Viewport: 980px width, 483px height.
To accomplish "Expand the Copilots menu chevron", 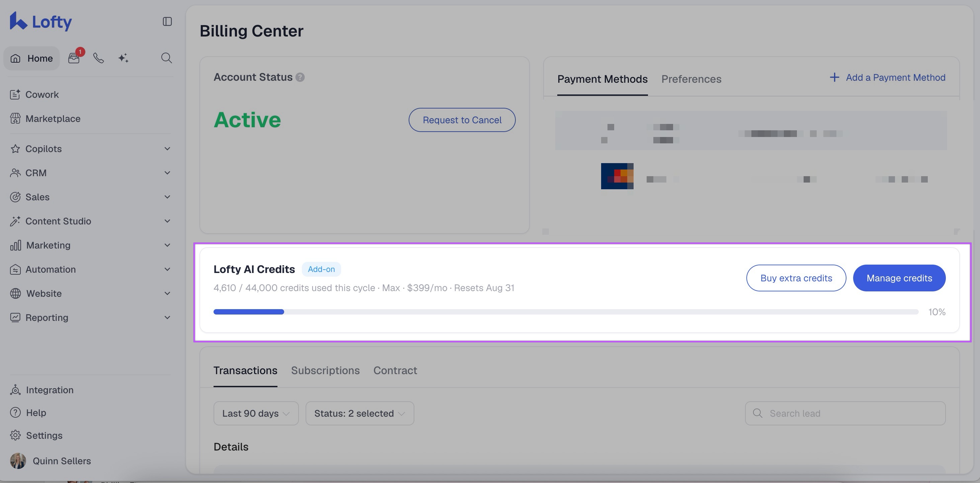I will pos(167,148).
